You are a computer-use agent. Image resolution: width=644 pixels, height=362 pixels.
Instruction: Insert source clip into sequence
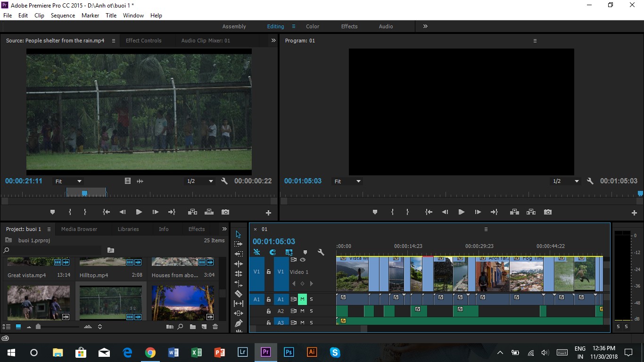tap(192, 212)
